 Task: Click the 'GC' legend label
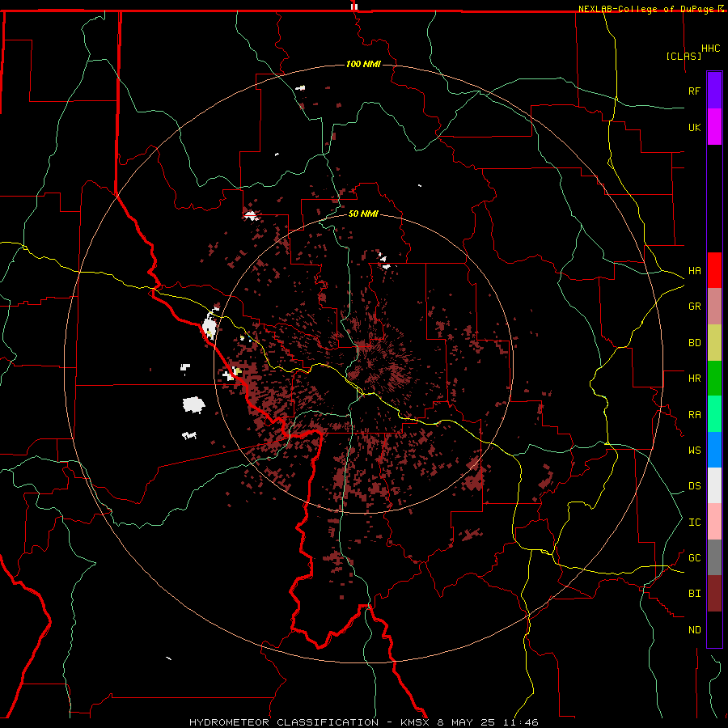[694, 558]
